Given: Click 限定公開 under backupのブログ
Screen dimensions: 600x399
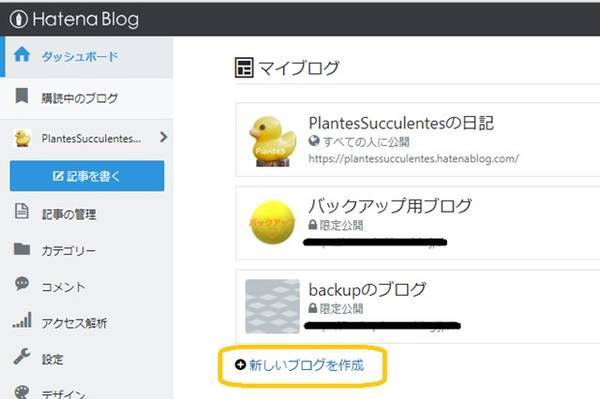Looking at the screenshot, I should pyautogui.click(x=341, y=308).
